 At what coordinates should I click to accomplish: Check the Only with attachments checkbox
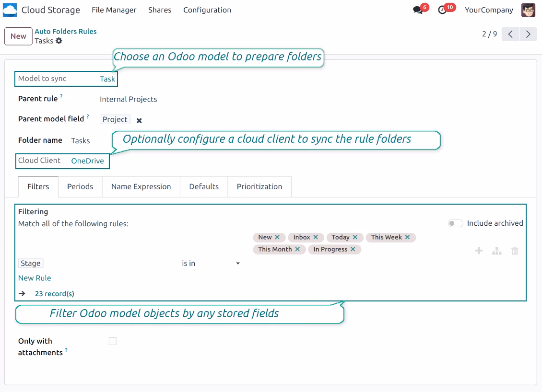click(113, 341)
